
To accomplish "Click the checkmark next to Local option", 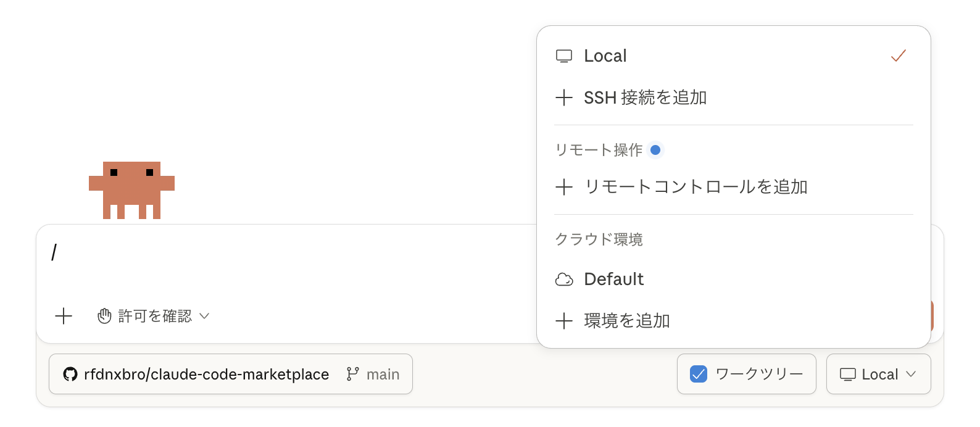I will point(899,56).
